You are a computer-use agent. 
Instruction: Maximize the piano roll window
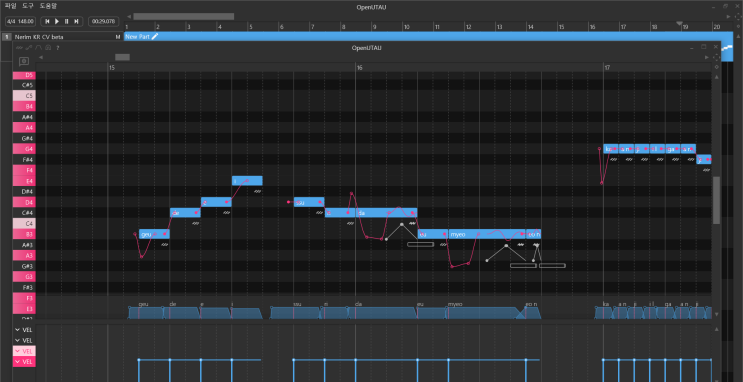click(x=704, y=46)
